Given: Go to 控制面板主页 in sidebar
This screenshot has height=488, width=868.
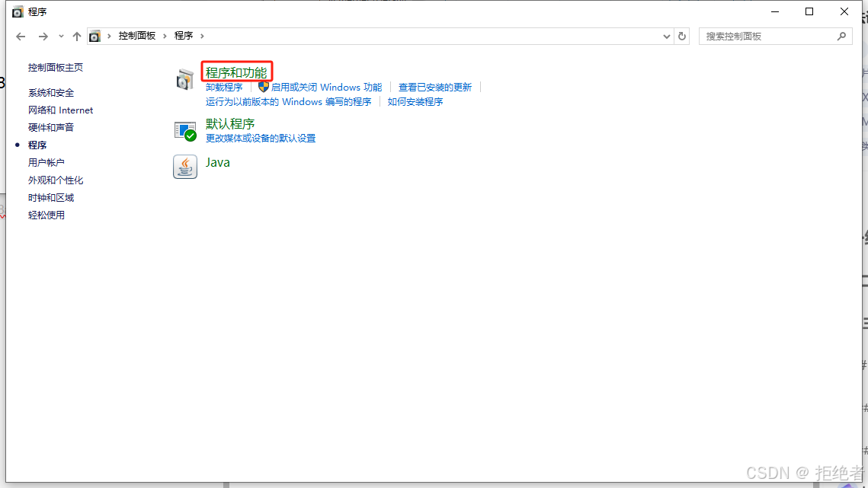Looking at the screenshot, I should (56, 68).
